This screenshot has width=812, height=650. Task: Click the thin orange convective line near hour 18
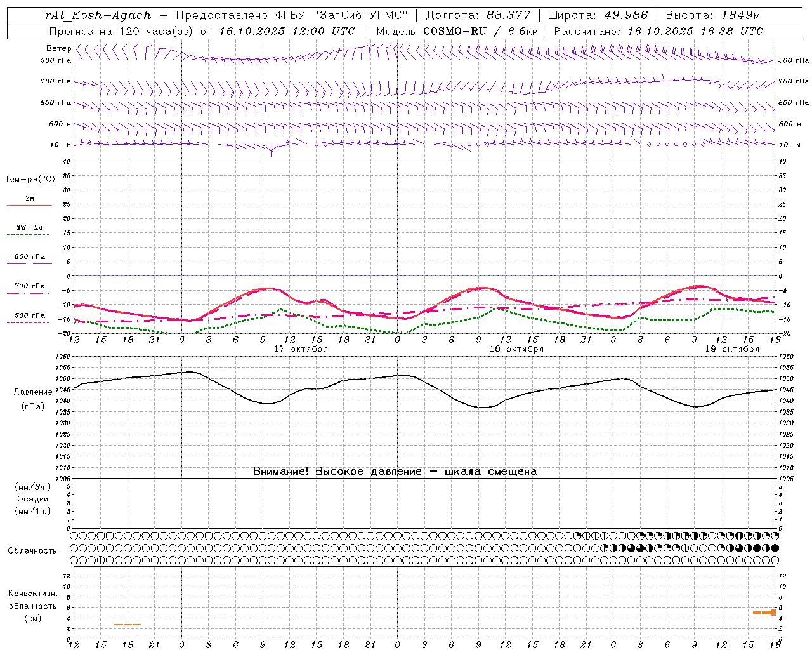tap(128, 625)
